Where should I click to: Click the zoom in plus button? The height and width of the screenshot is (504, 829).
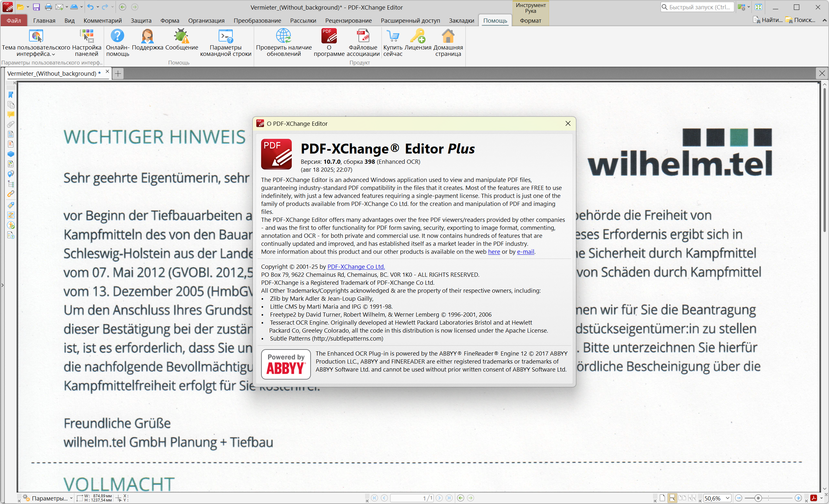[x=798, y=498]
